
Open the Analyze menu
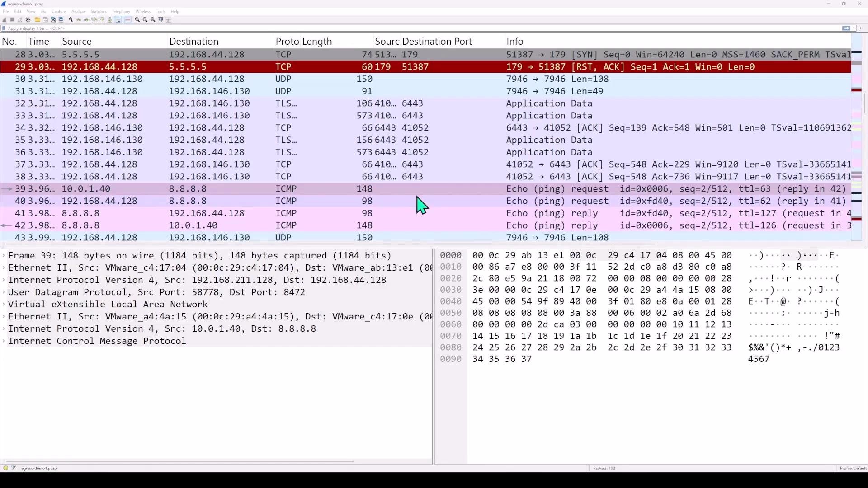pos(78,11)
